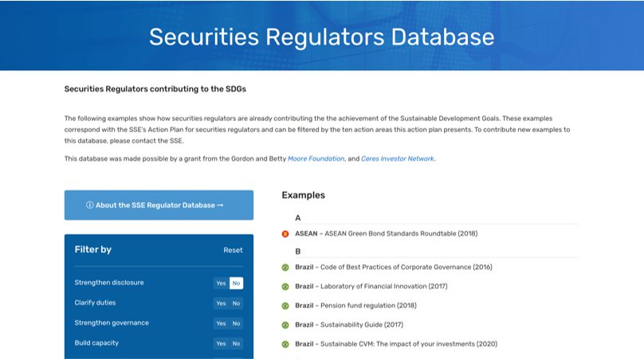Click the Strengthen disclosure filter label

[109, 283]
